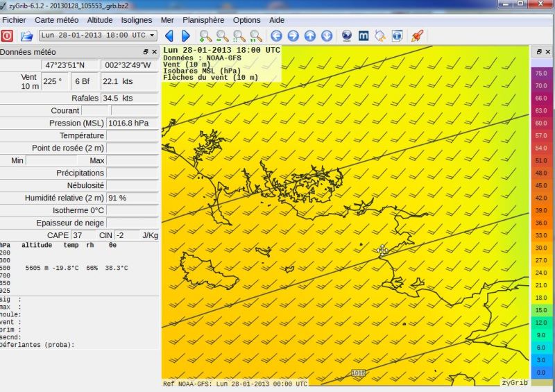This screenshot has width=555, height=392.
Task: Go to previous forecast time step
Action: tap(169, 35)
